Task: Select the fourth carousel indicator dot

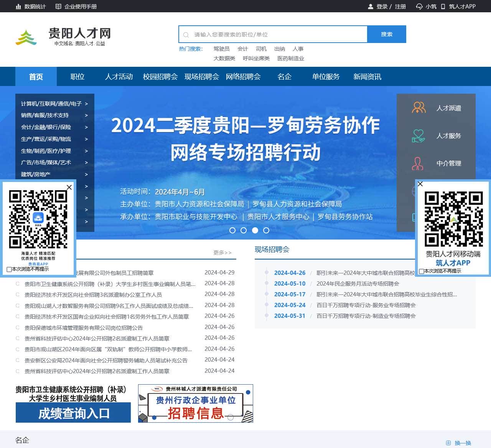Action: [266, 230]
